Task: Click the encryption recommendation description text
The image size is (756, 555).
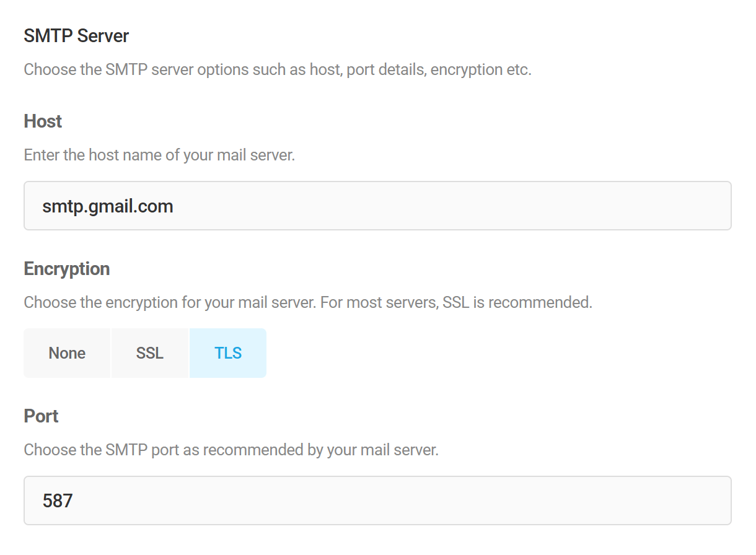Action: 309,302
